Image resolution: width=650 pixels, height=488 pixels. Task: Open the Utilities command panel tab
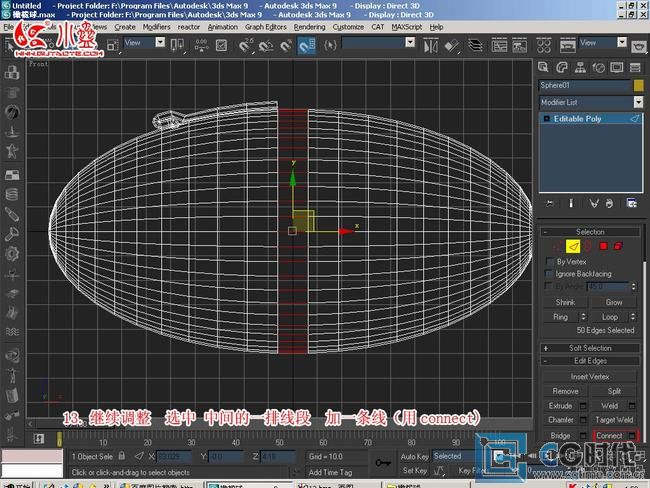635,67
